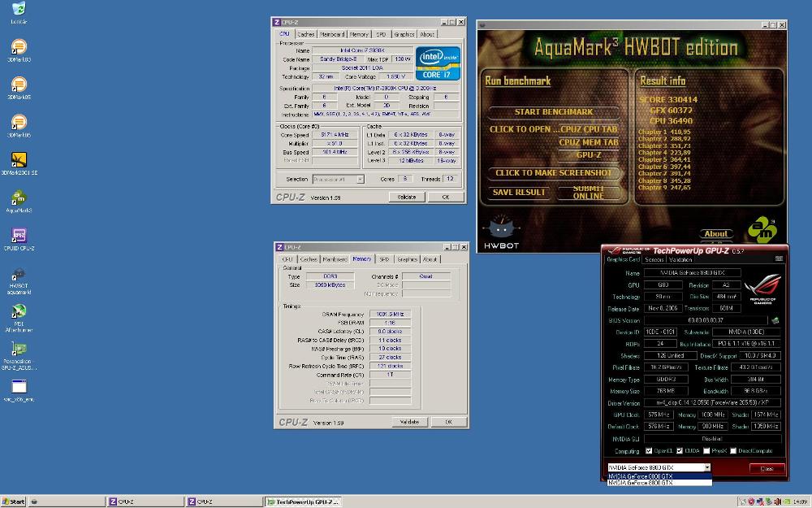Enable the PhysX checkbox in GPU-Z
Image resolution: width=812 pixels, height=508 pixels.
[706, 451]
